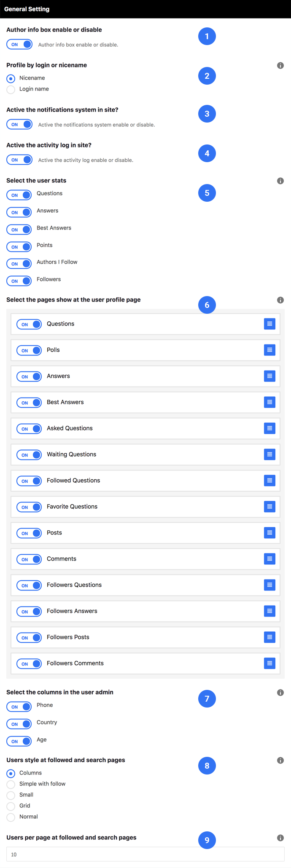This screenshot has width=291, height=868.
Task: Click the numbered marker 6 badge
Action: click(x=207, y=305)
